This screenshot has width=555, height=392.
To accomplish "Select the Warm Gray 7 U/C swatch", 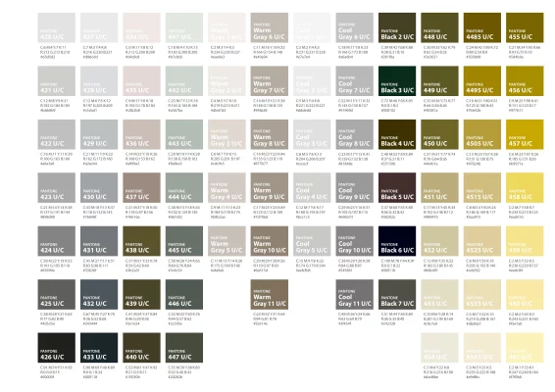I will (270, 81).
